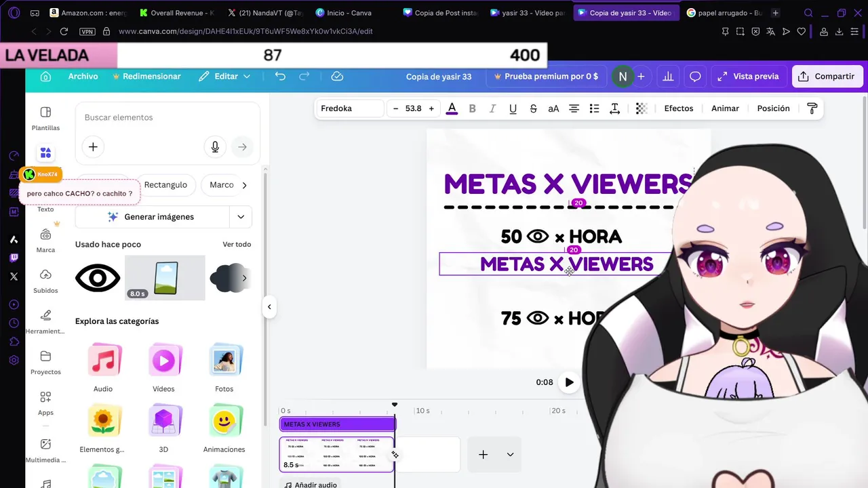Go to Canva home icon
This screenshot has width=868, height=488.
tap(45, 77)
